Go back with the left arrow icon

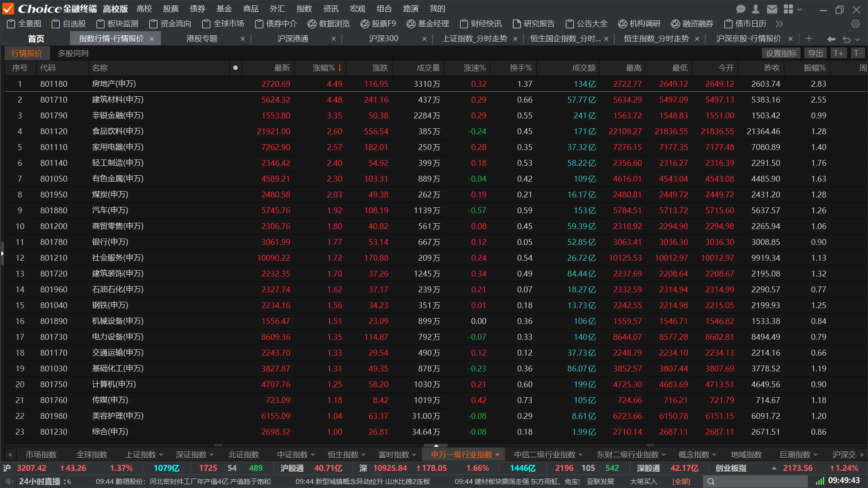coord(831,39)
